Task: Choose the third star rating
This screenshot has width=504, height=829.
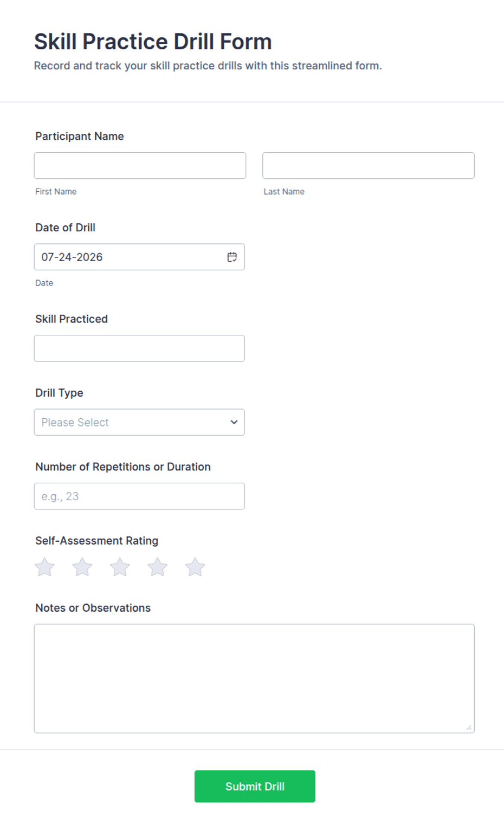Action: (120, 567)
